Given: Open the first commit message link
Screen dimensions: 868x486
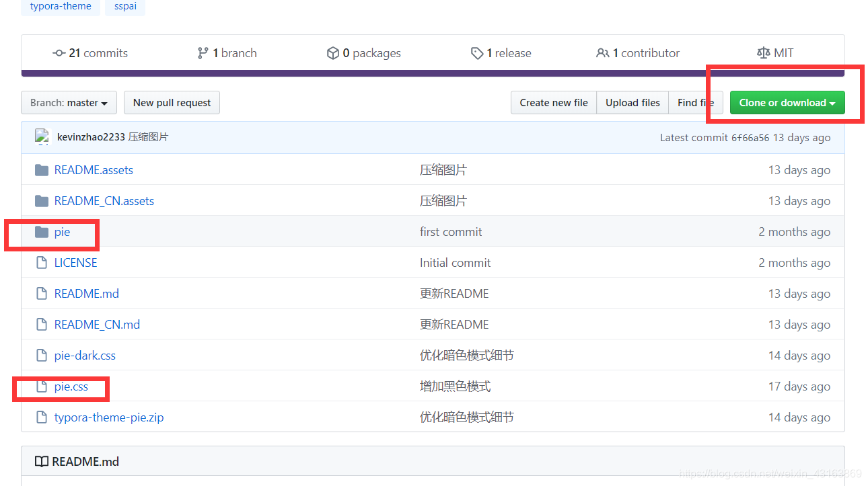Looking at the screenshot, I should pyautogui.click(x=451, y=232).
